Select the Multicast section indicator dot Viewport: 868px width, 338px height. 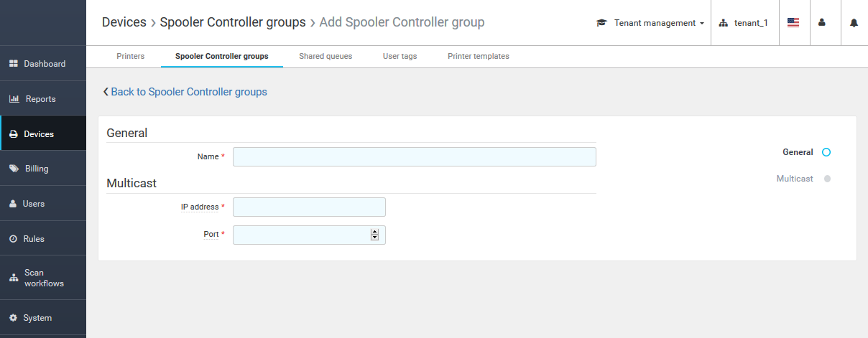827,179
